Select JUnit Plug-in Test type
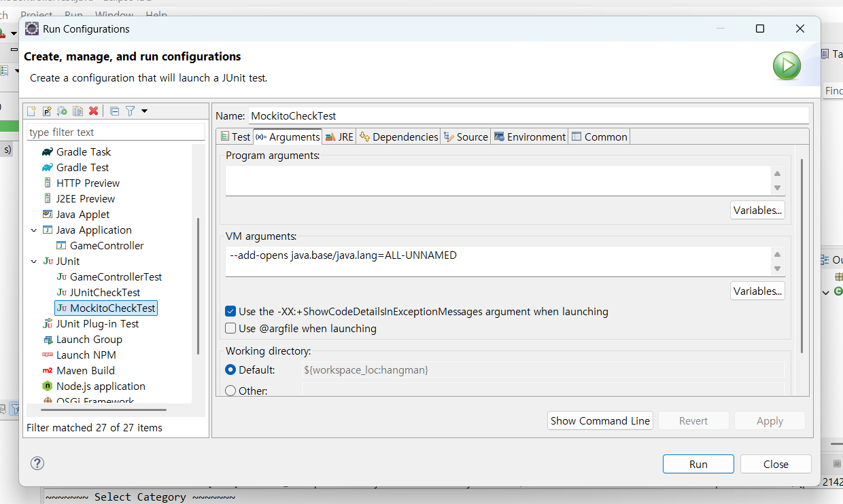This screenshot has width=843, height=504. [x=97, y=323]
